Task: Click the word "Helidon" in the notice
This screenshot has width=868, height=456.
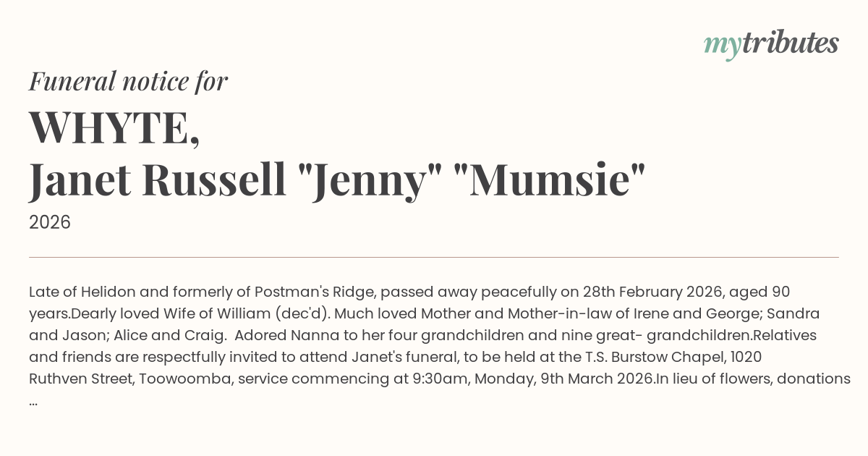Action: tap(109, 292)
